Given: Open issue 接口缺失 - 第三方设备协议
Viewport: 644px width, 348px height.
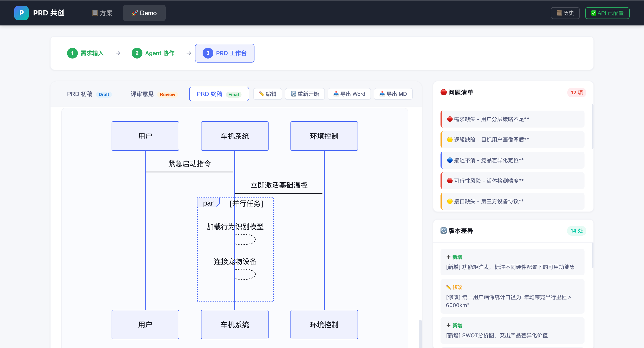Looking at the screenshot, I should pyautogui.click(x=513, y=201).
